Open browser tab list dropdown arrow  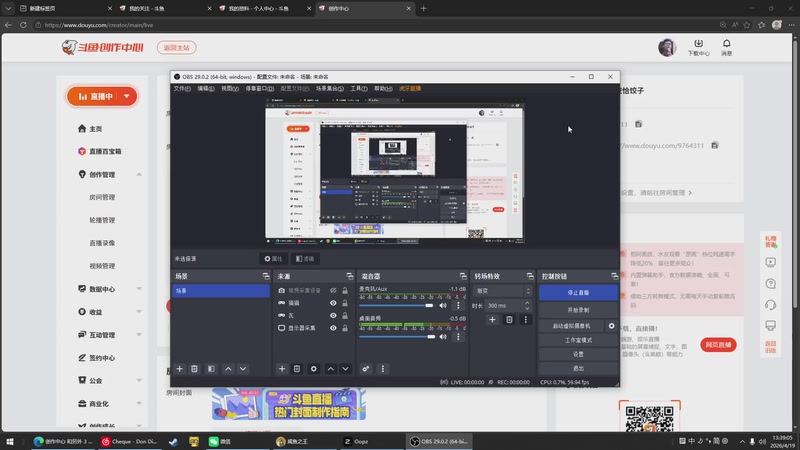click(8, 8)
